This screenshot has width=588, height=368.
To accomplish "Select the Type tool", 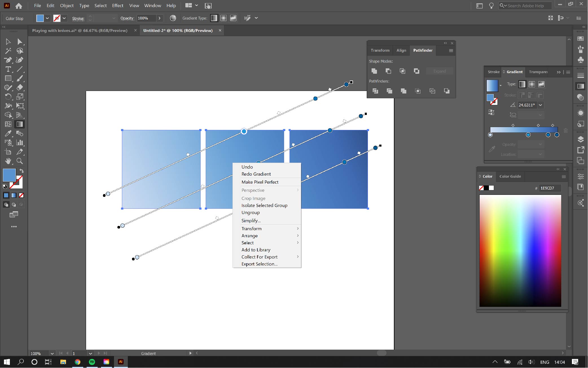I will tap(8, 69).
